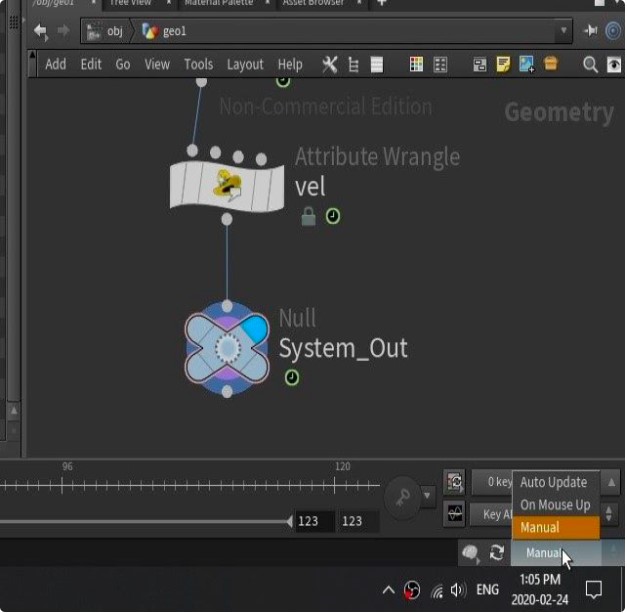Click the end frame field showing 123
The image size is (627, 613).
[x=358, y=521]
